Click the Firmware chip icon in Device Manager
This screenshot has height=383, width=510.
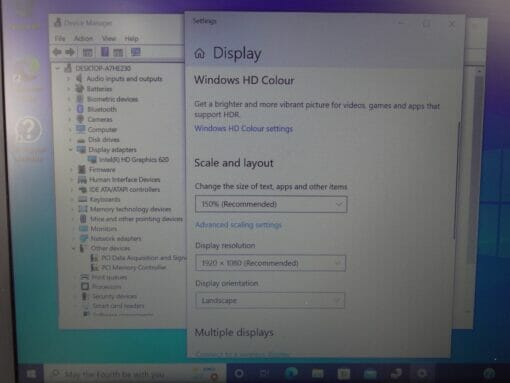pos(82,169)
